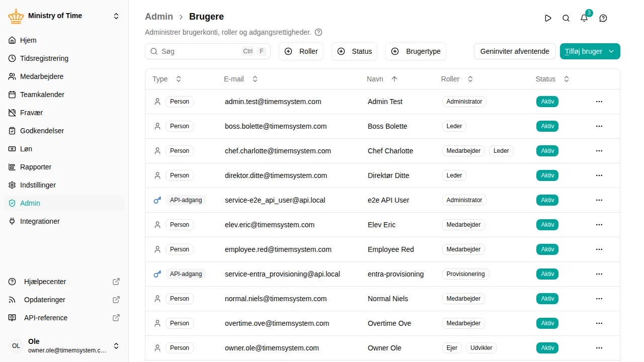Open row actions menu for Normal Niels
Viewport: 644px width, 362px height.
pos(599,299)
